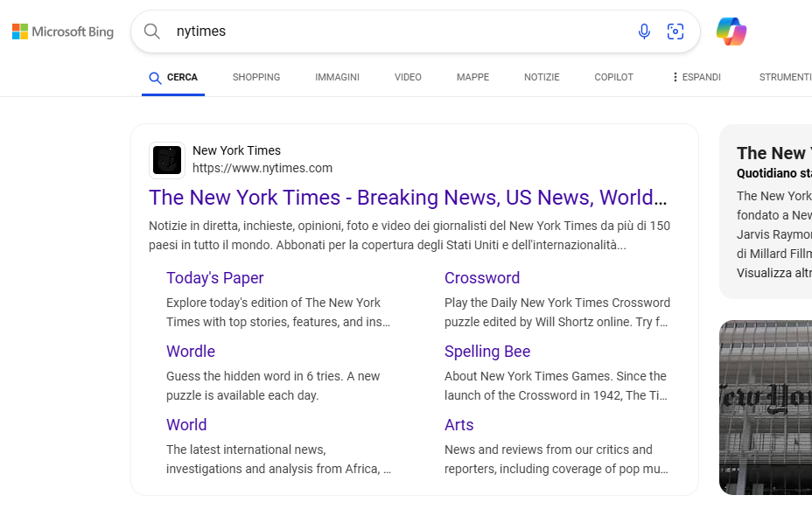
Task: Open the Crossword sitelink
Action: (x=482, y=278)
